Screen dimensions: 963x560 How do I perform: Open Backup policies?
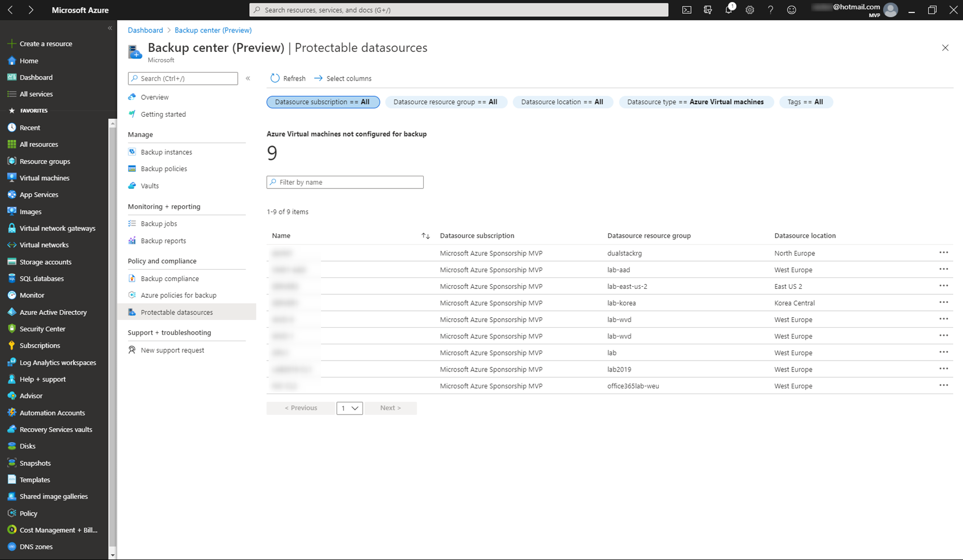tap(163, 169)
